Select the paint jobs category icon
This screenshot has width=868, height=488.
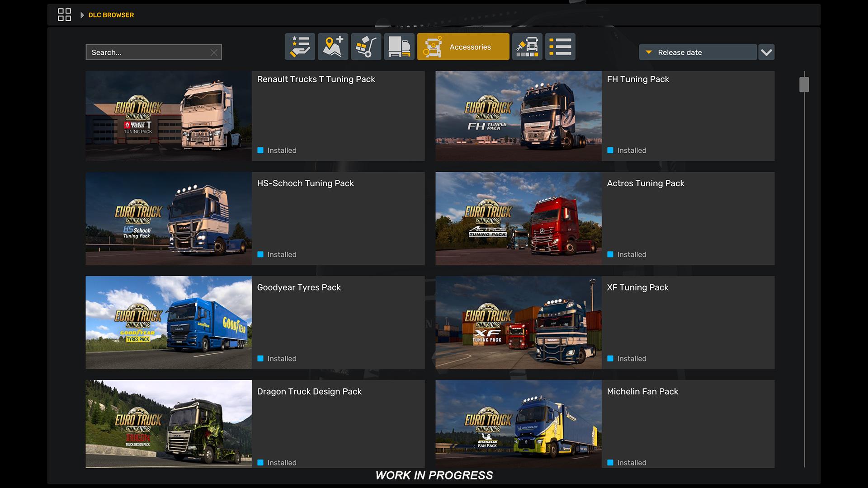click(527, 47)
